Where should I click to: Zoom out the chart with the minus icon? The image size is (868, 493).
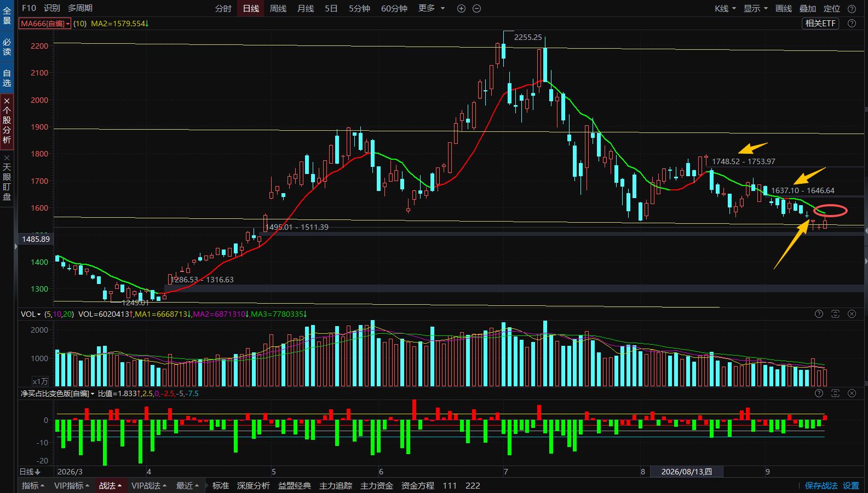(476, 8)
